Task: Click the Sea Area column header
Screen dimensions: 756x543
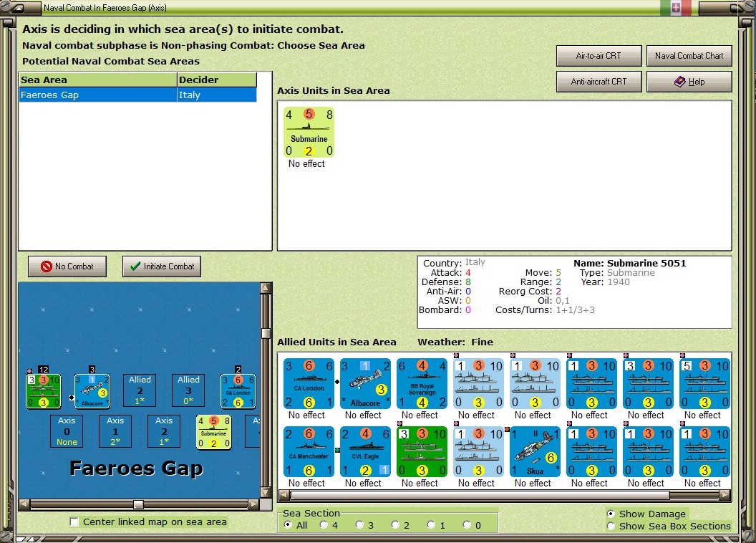Action: click(x=98, y=80)
